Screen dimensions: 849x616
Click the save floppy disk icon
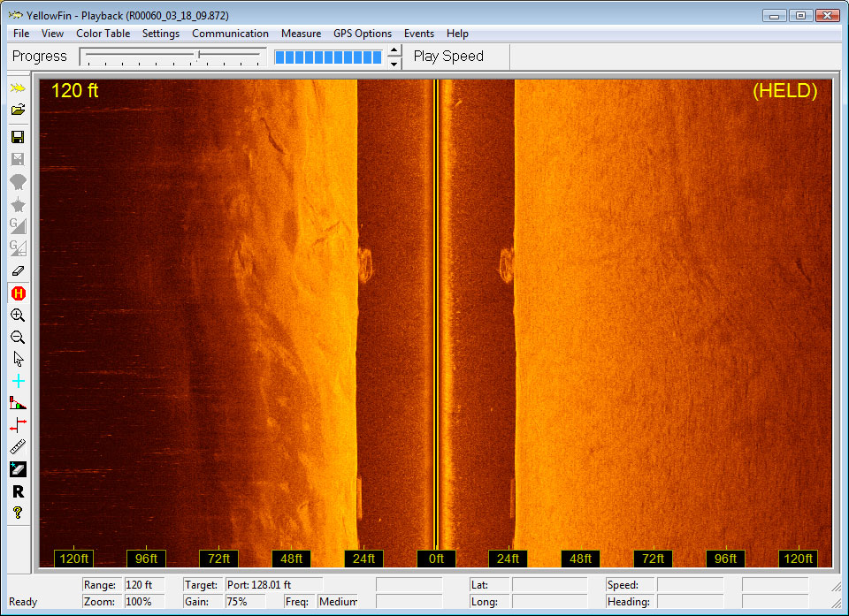coord(18,137)
